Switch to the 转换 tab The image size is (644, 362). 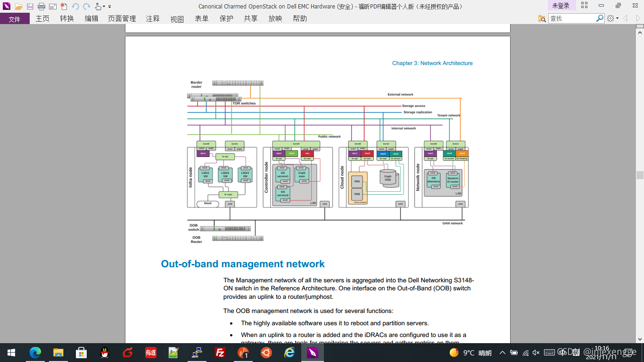67,19
